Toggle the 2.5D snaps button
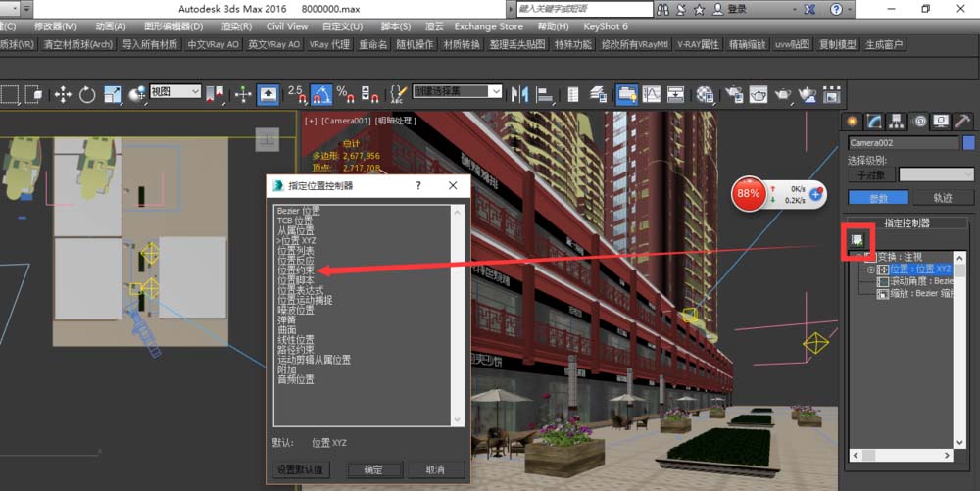This screenshot has width=980, height=491. click(x=298, y=94)
